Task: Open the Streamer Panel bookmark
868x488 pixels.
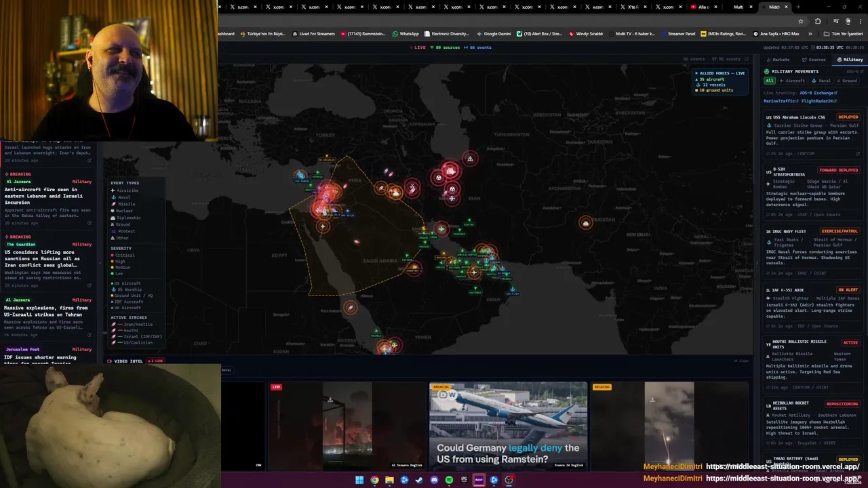Action: point(677,34)
